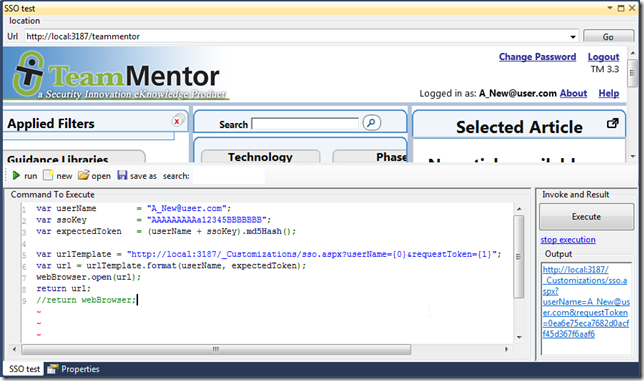The image size is (644, 381).
Task: Click the 'Selected Article' heading
Action: 519,127
